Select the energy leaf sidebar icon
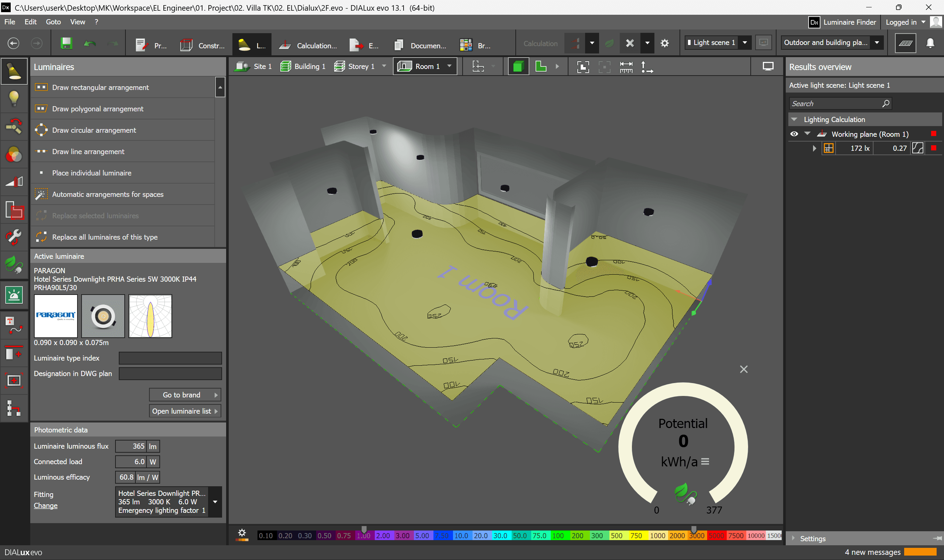The image size is (944, 560). pyautogui.click(x=14, y=265)
